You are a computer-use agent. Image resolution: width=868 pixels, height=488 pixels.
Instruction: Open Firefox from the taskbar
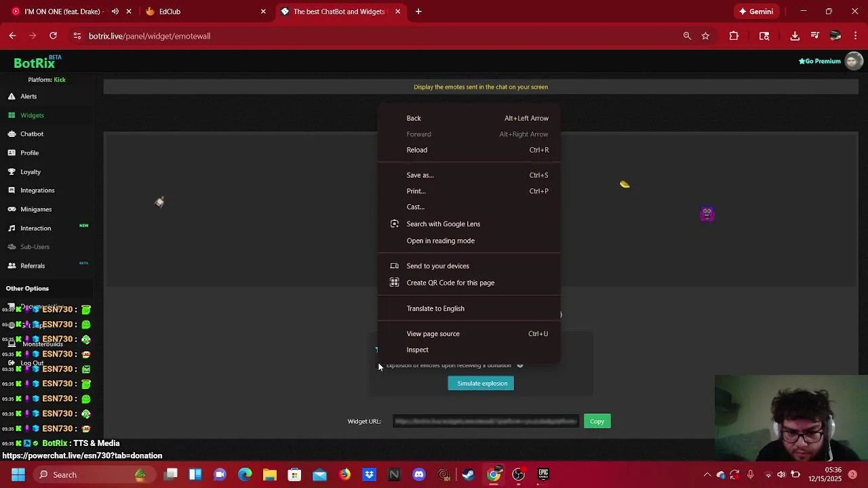pos(345,474)
